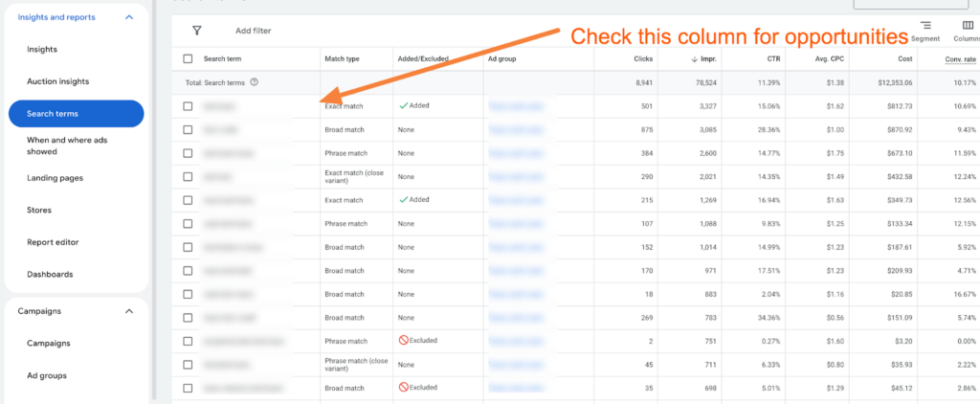980x404 pixels.
Task: Tick the select-all checkbox in the header
Action: [189, 58]
